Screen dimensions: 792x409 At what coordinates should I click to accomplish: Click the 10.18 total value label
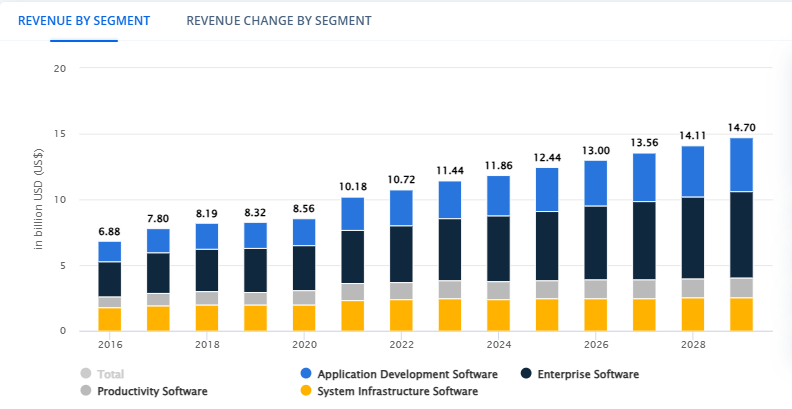tap(353, 187)
